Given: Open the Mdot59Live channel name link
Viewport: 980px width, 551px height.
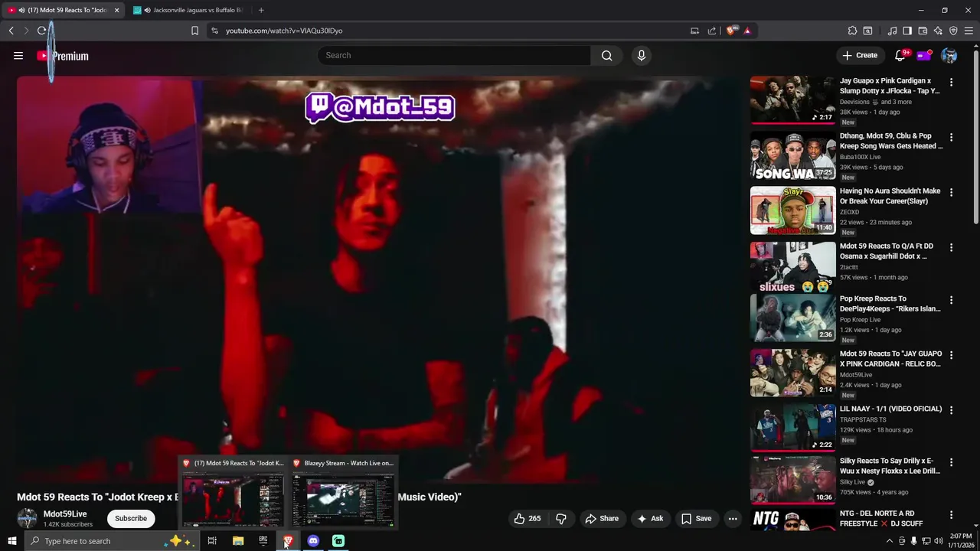Looking at the screenshot, I should click(65, 514).
